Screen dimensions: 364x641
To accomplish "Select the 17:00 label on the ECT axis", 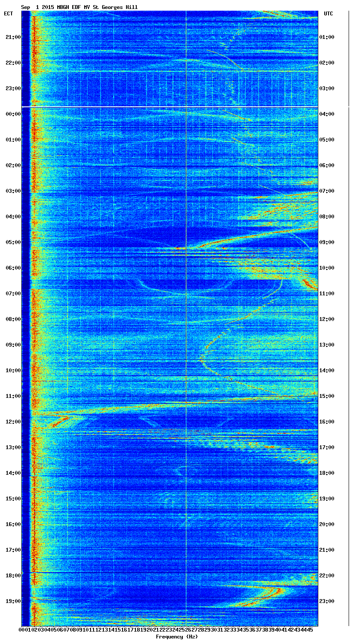I will point(12,550).
